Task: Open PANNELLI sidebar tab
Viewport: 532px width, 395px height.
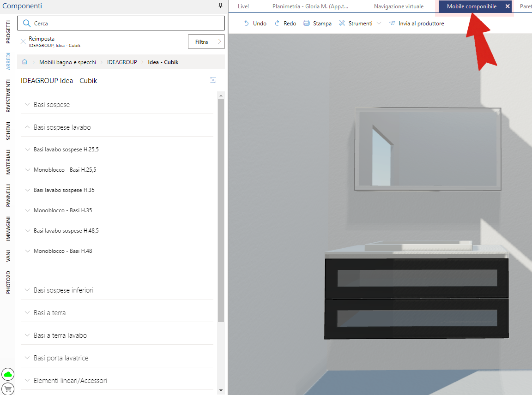Action: (x=8, y=196)
